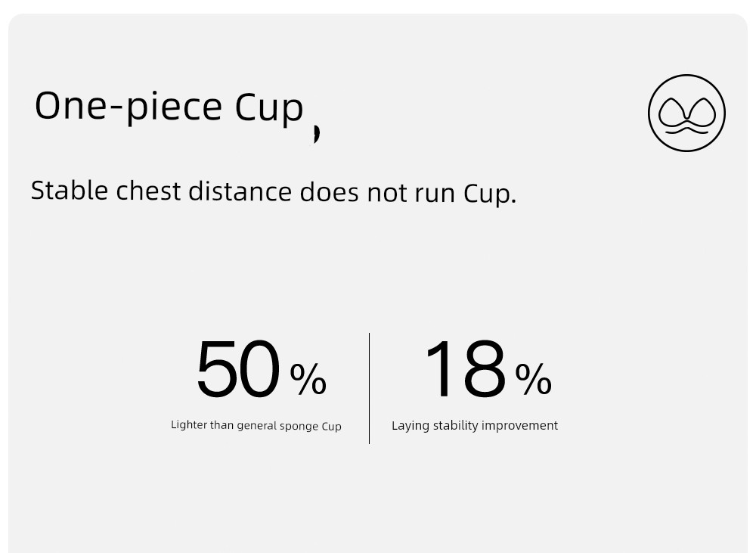Viewport: 756px width, 553px height.
Task: Click the word 'Cup' in the title
Action: coord(270,109)
